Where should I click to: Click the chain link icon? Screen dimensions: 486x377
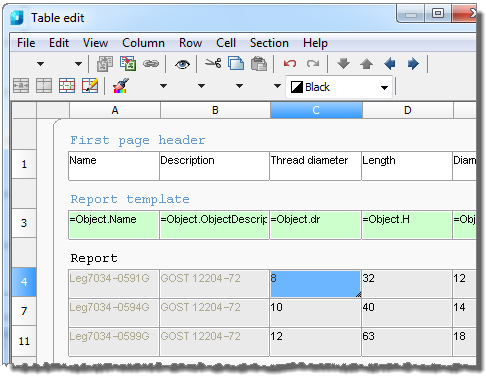click(x=151, y=63)
